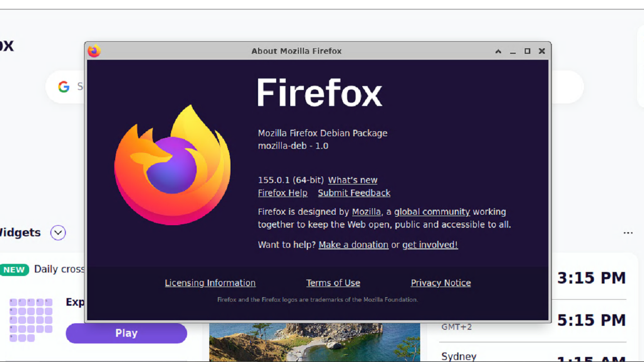Click the "mozilla-deb - 1.0" text
Screen dimensions: 644x362
coord(293,146)
